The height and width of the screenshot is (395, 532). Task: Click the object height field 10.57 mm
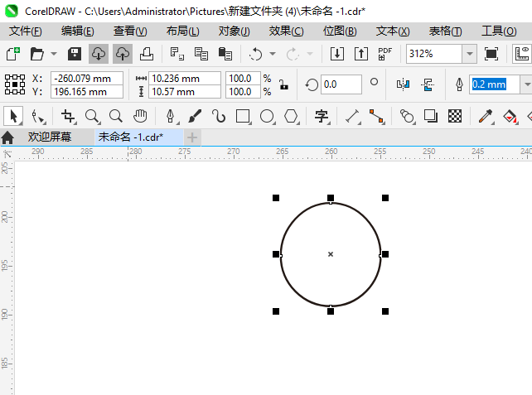[185, 92]
